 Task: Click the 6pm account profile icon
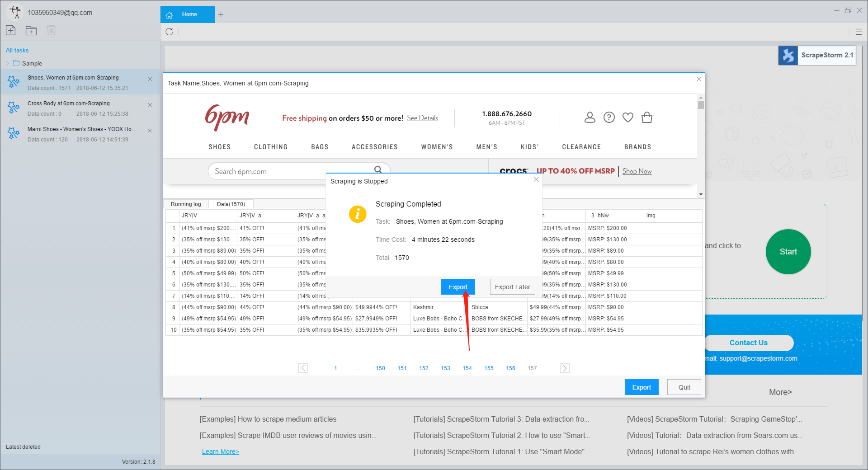590,117
